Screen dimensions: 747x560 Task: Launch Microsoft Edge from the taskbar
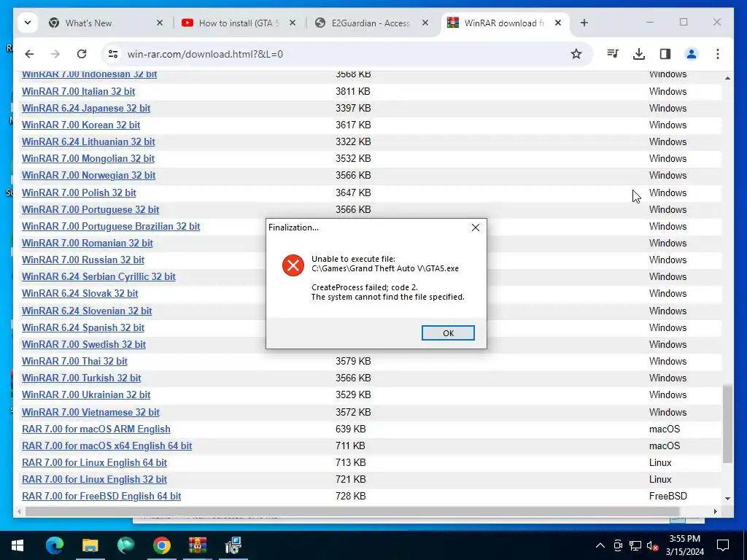[54, 545]
